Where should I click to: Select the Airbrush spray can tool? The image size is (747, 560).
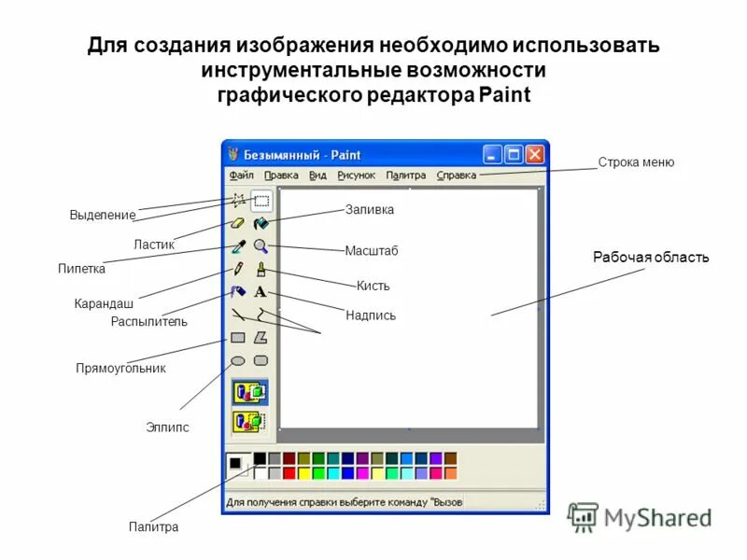(x=238, y=291)
